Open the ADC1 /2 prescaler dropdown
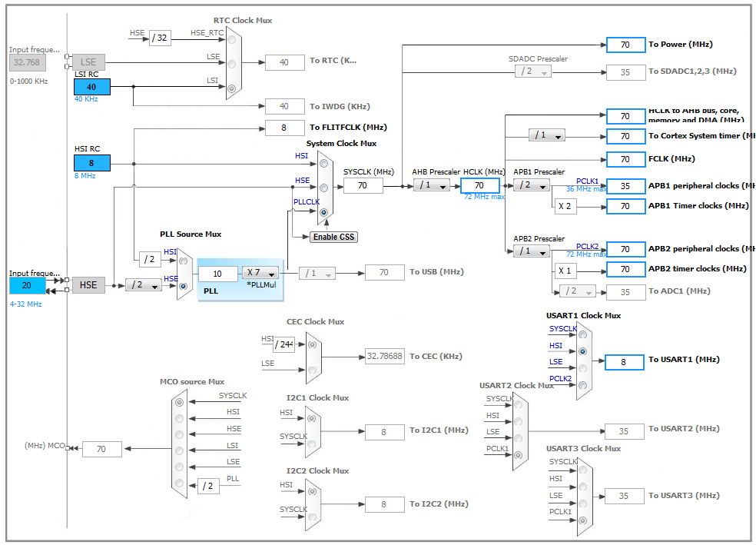756x545 pixels. pos(578,291)
